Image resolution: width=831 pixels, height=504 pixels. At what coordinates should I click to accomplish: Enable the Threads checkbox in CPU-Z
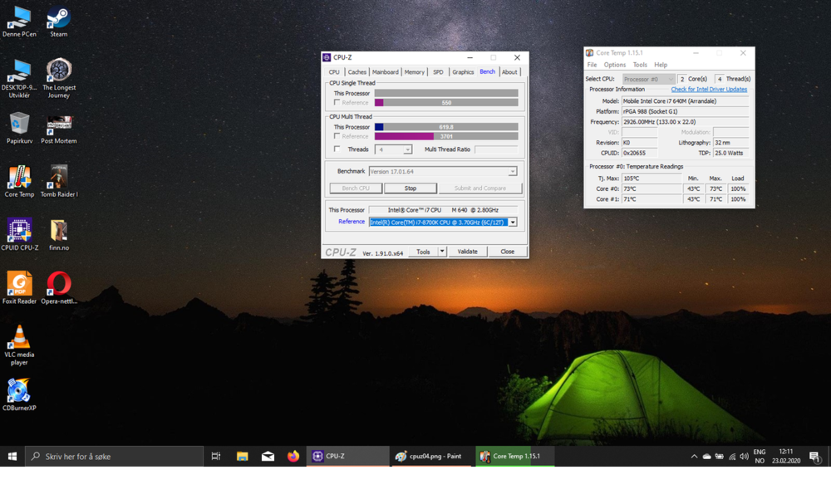[337, 149]
